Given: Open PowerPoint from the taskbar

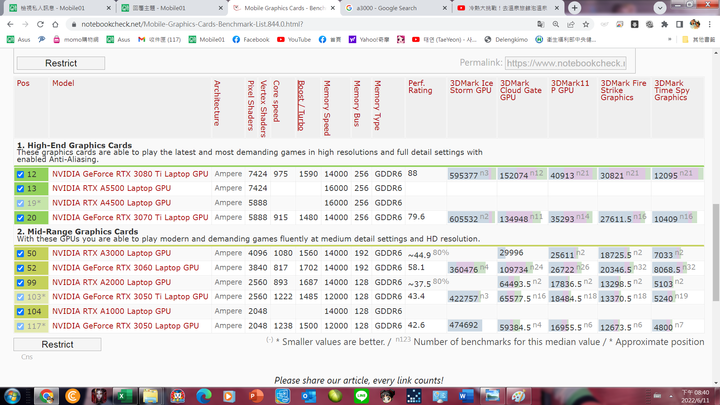Looking at the screenshot, I should click(x=256, y=396).
